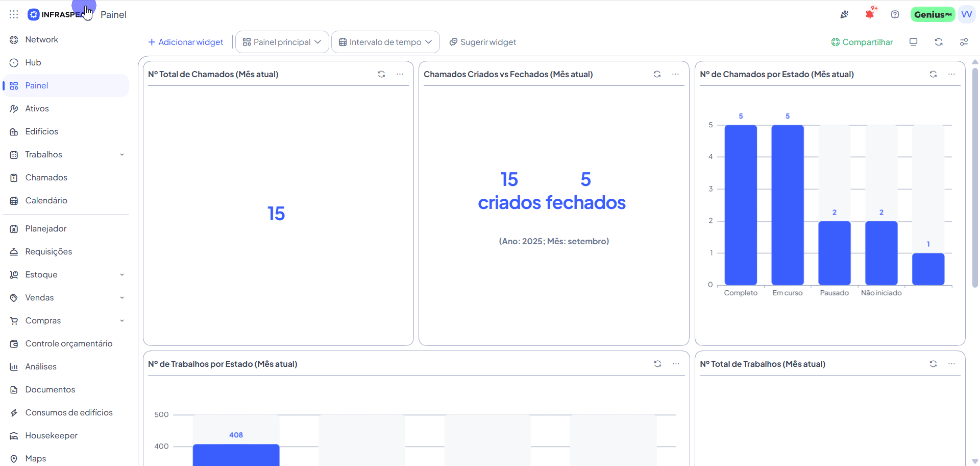Click Compartilhar button
Viewport: 980px width, 466px height.
[862, 42]
